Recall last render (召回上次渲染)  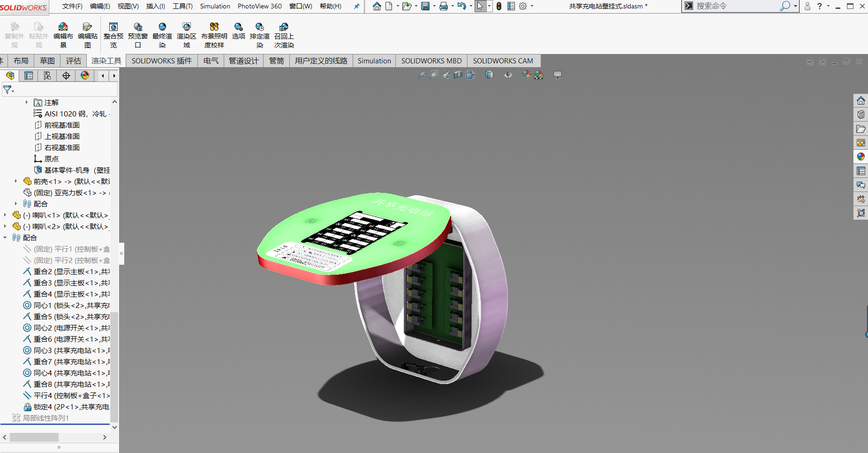coord(284,35)
